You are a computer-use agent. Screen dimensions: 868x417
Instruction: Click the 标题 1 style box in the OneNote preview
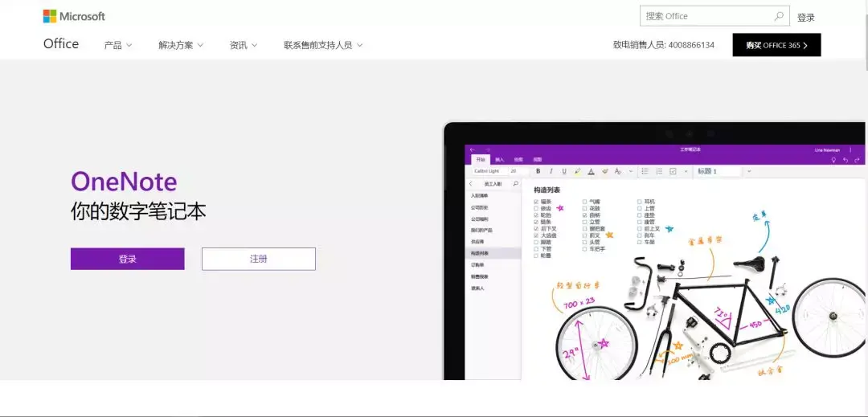click(x=717, y=171)
